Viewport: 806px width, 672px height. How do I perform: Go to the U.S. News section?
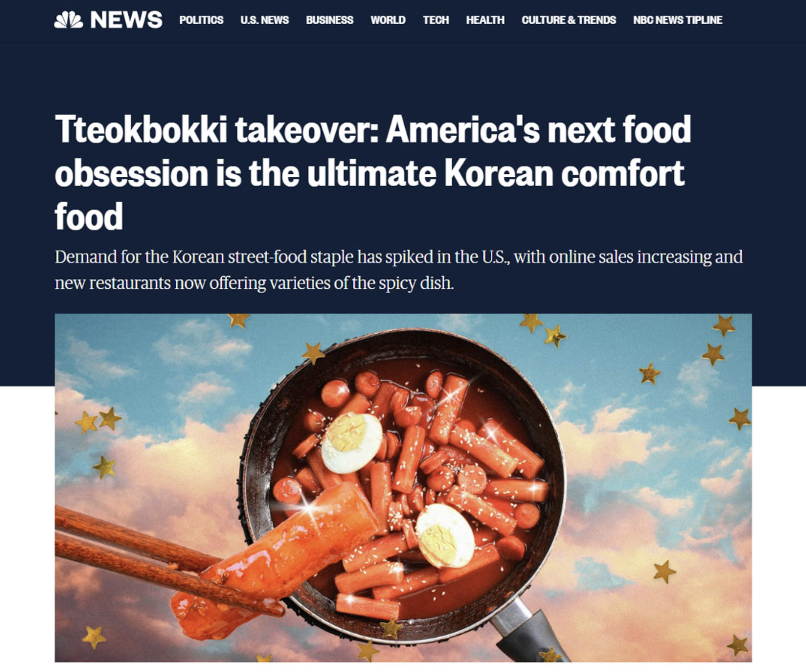[x=264, y=20]
